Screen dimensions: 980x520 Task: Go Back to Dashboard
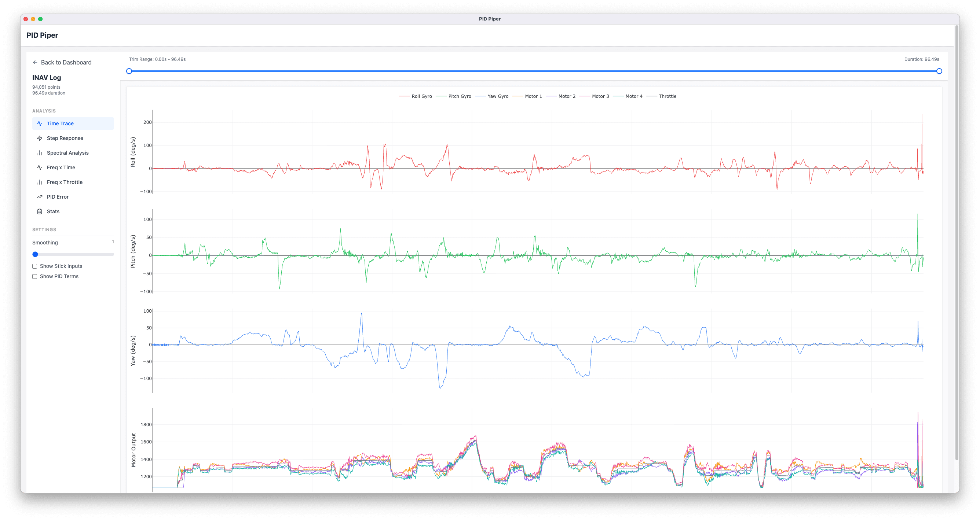[66, 62]
